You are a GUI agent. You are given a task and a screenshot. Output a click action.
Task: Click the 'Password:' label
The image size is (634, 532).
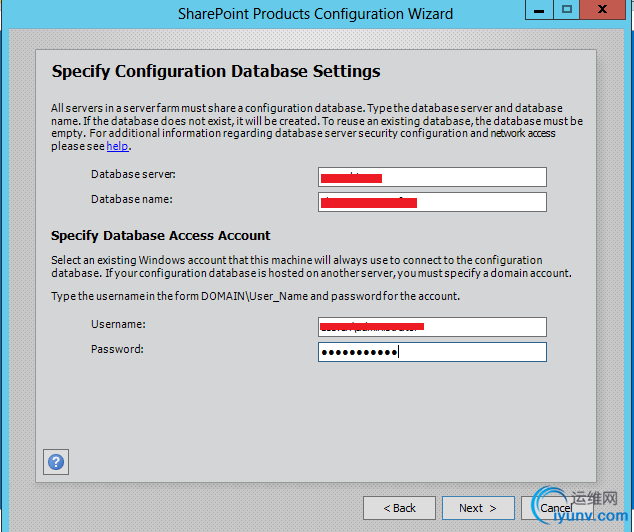pyautogui.click(x=117, y=349)
